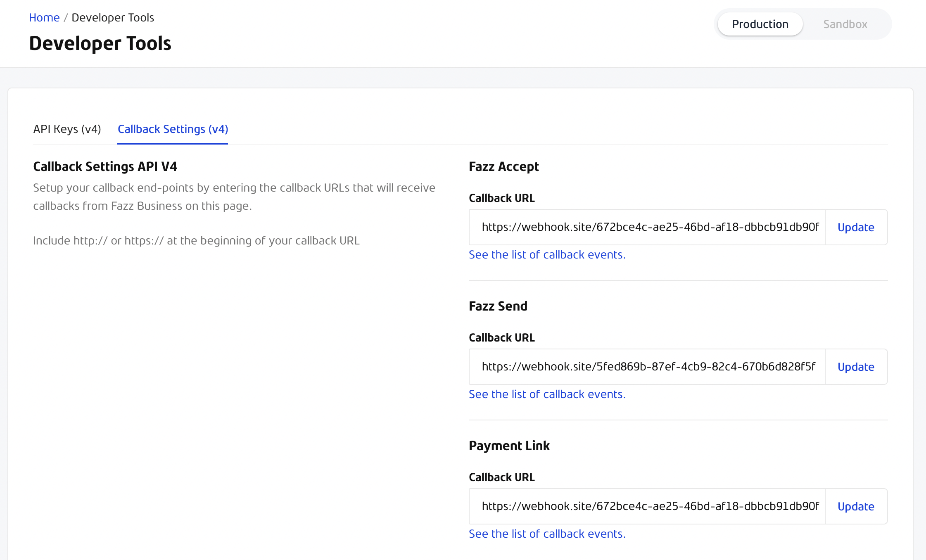The image size is (926, 560).
Task: Open callback events list under Fazz Send
Action: [x=547, y=394]
